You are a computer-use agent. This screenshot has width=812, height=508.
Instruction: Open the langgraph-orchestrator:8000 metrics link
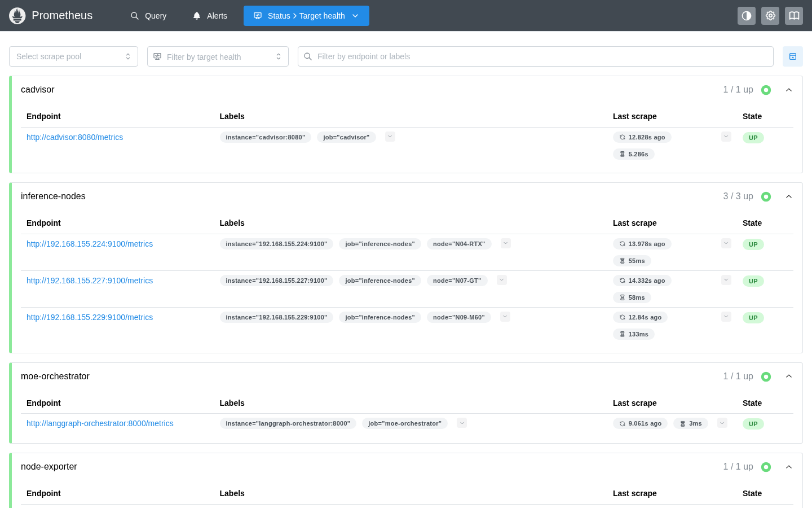(x=100, y=423)
